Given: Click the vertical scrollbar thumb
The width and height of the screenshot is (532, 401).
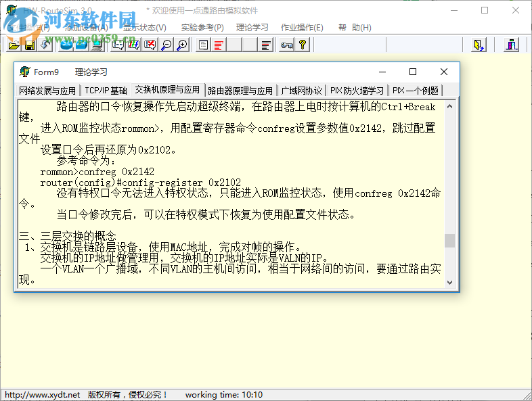Looking at the screenshot, I should [449, 241].
